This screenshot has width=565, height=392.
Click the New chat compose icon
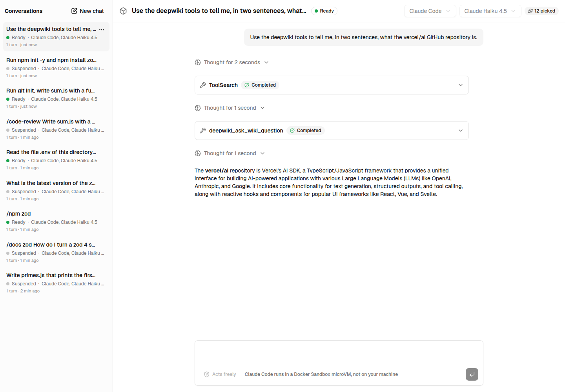point(74,11)
